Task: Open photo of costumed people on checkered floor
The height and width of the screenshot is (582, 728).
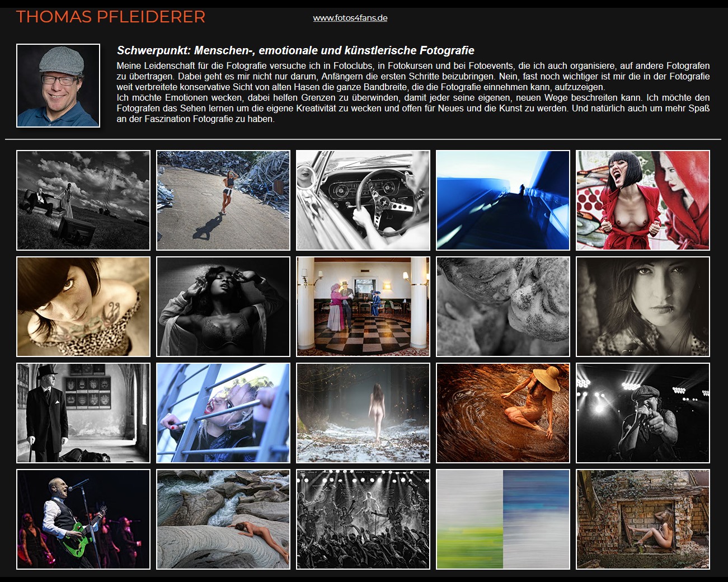Action: (363, 307)
